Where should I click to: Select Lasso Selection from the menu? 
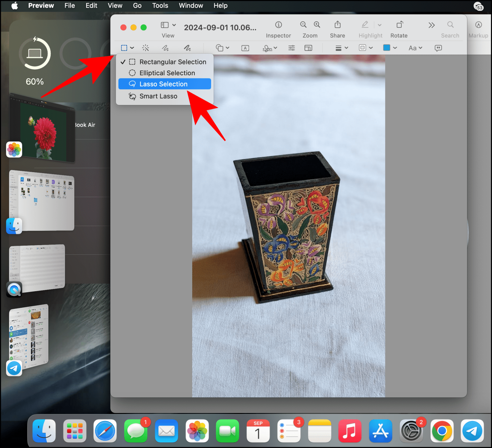pyautogui.click(x=163, y=84)
